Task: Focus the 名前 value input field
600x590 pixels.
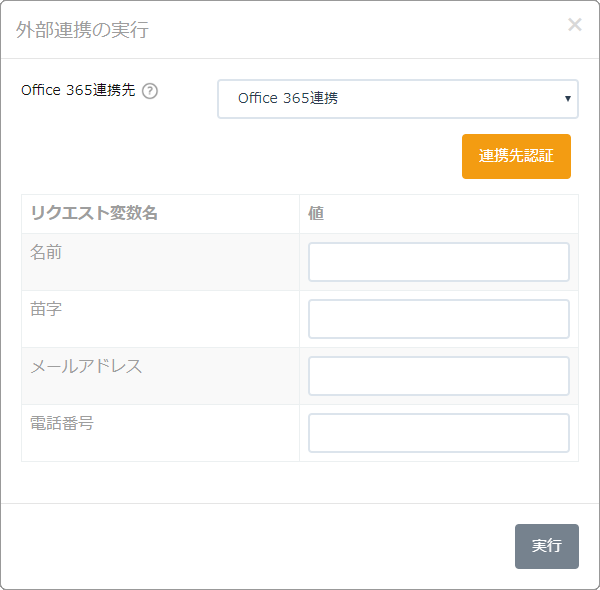Action: [x=439, y=262]
